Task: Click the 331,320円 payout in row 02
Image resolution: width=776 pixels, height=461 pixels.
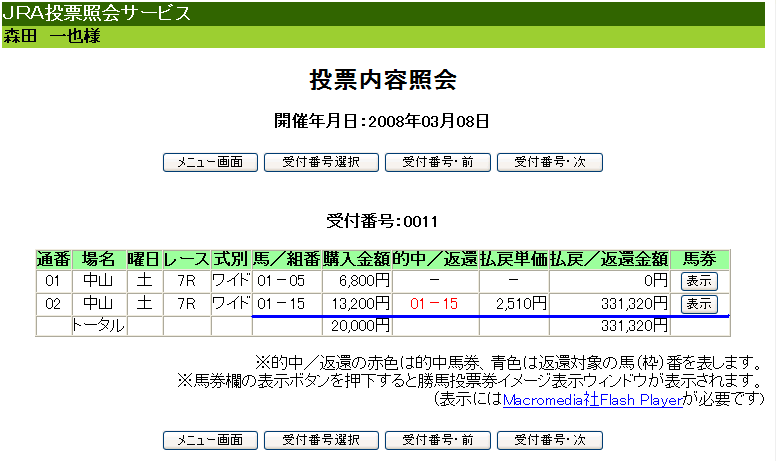Action: tap(609, 304)
